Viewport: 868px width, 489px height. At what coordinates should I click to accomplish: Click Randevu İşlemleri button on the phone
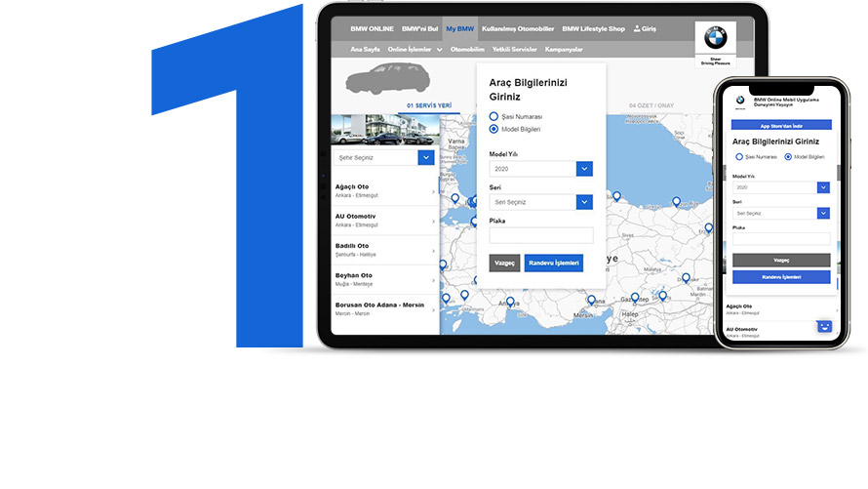(781, 277)
